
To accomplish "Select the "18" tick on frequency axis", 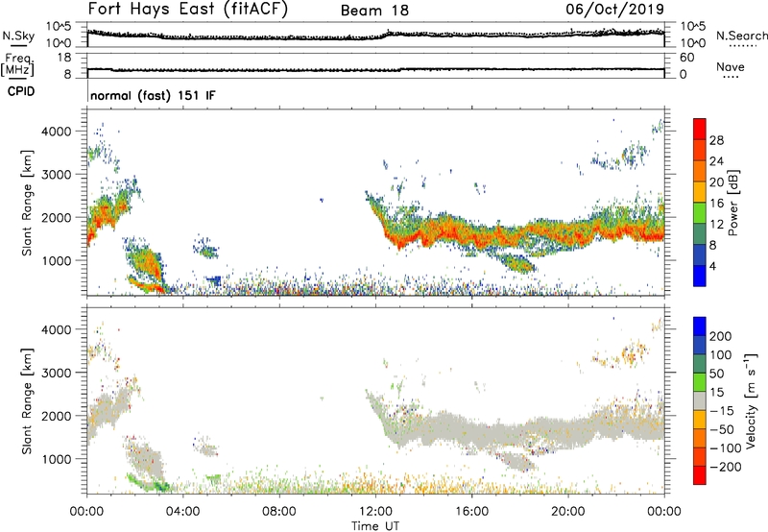I will tap(64, 58).
